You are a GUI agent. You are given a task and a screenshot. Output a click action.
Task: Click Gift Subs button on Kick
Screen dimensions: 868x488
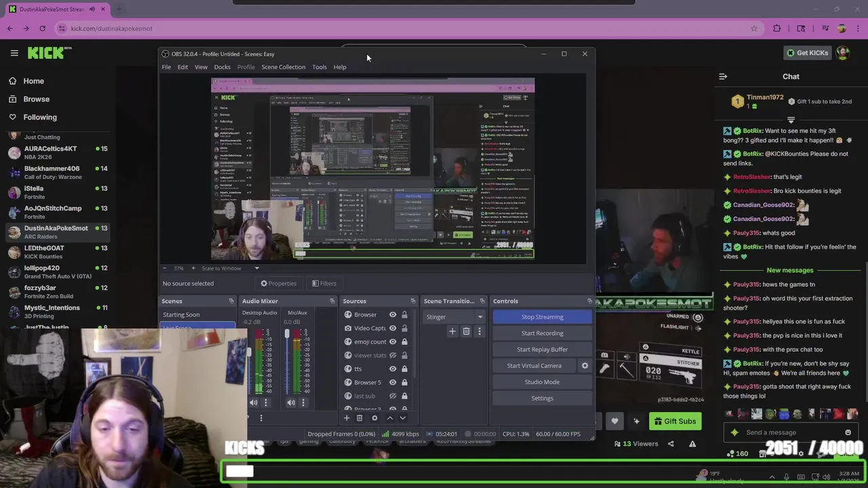675,421
